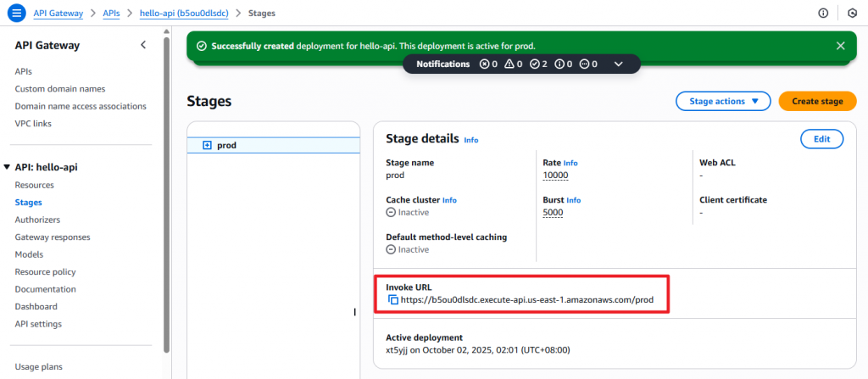The height and width of the screenshot is (379, 868).
Task: Click the Edit stage details button
Action: coord(821,139)
